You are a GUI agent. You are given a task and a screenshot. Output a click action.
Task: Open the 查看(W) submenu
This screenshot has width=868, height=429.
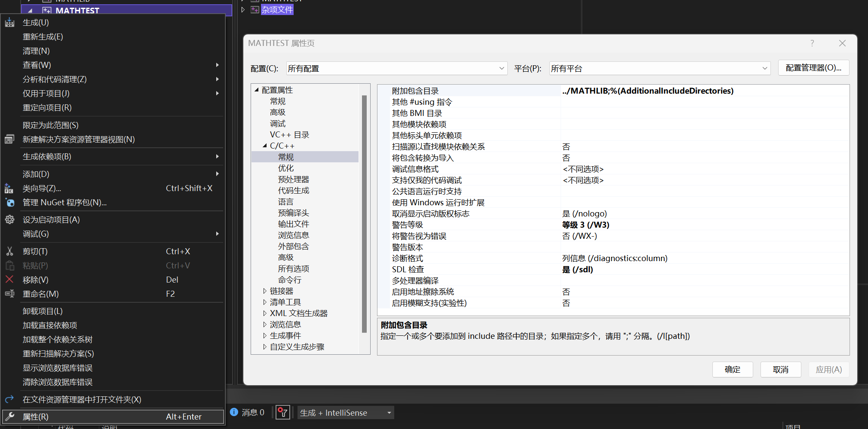pyautogui.click(x=113, y=65)
